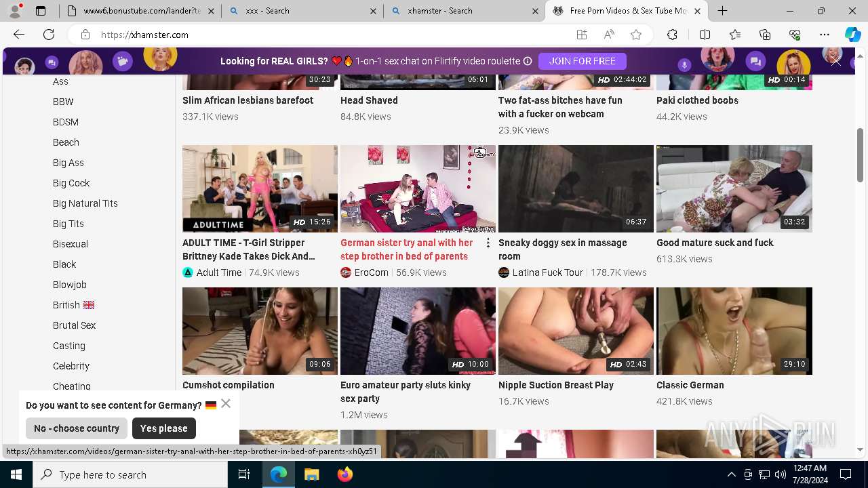Open the tab actions menu icon

tap(41, 11)
